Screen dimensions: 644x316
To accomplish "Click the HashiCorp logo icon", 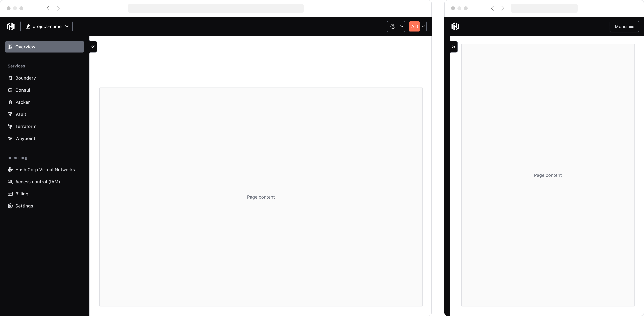I will (11, 26).
